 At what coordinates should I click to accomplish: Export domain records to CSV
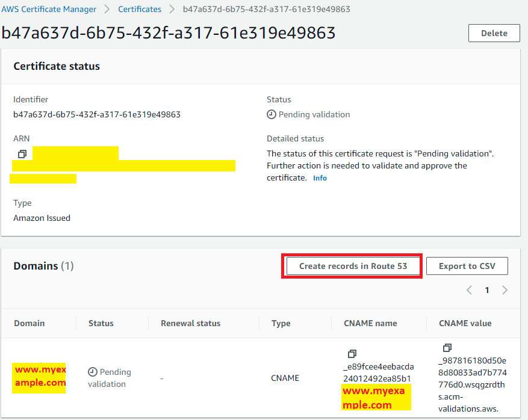point(467,266)
